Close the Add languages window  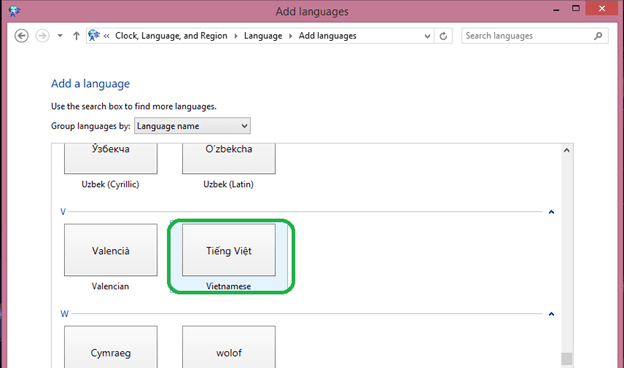[602, 8]
